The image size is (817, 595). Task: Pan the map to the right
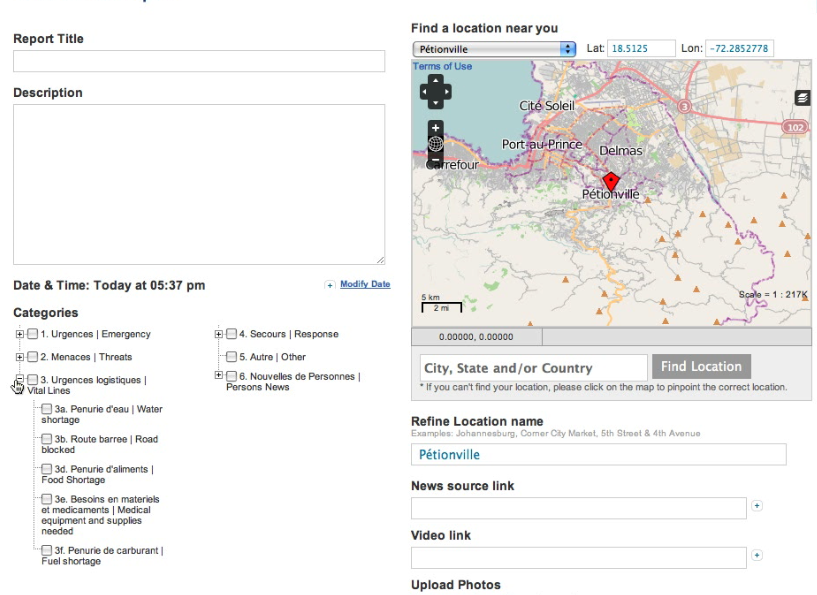pyautogui.click(x=446, y=92)
